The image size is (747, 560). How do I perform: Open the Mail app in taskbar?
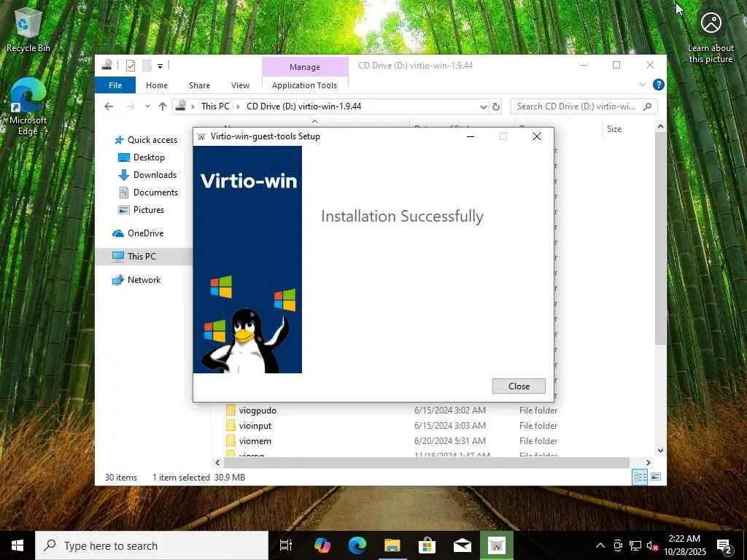click(462, 545)
